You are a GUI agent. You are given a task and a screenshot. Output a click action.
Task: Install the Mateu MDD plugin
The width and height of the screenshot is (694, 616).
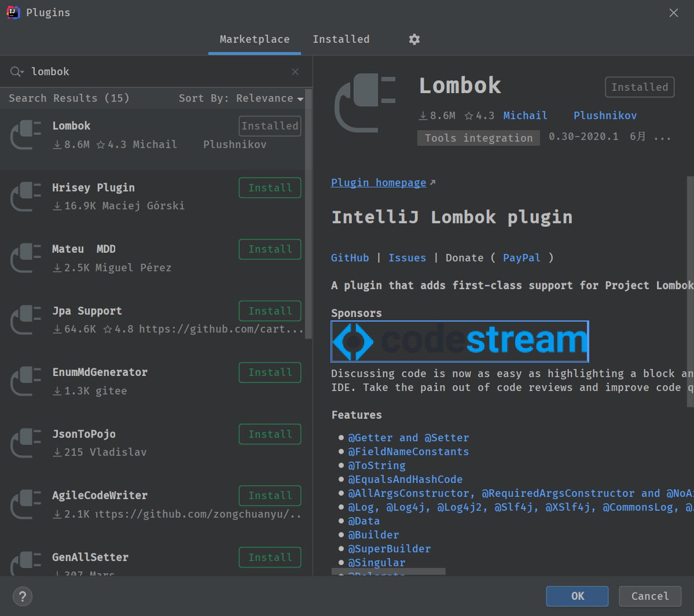270,249
